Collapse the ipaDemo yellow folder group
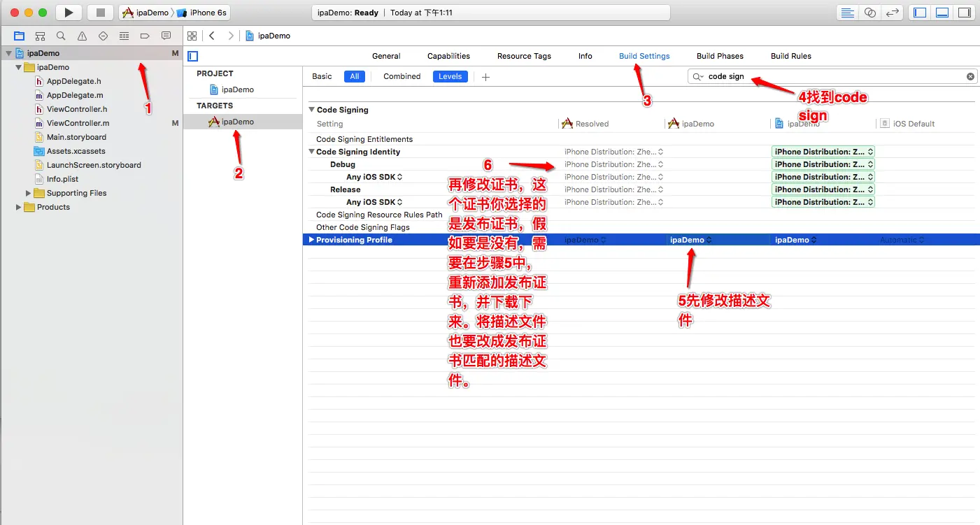 [x=19, y=67]
